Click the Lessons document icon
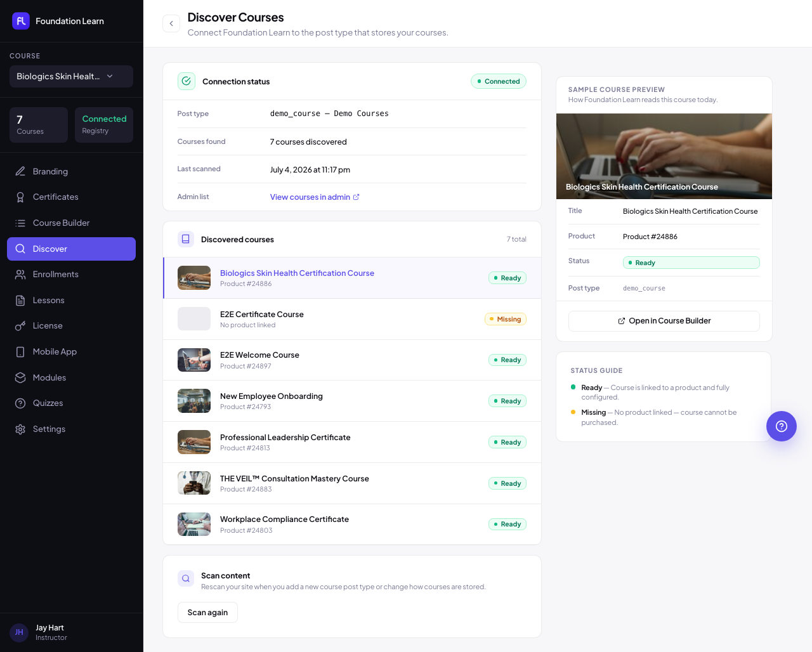This screenshot has height=652, width=812. [20, 301]
